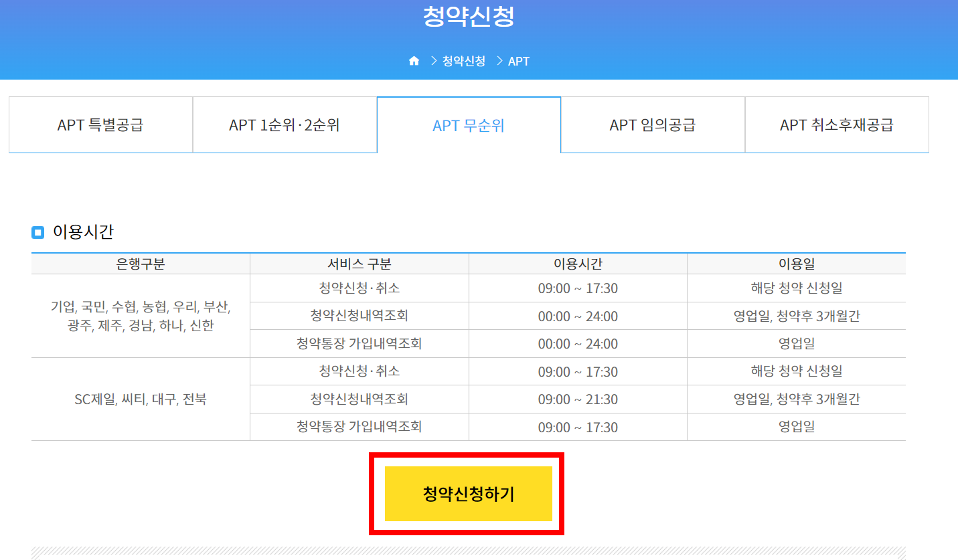Click the SC제일, 씨티, 대구, 전북 bank cell
The height and width of the screenshot is (560, 958).
(140, 398)
